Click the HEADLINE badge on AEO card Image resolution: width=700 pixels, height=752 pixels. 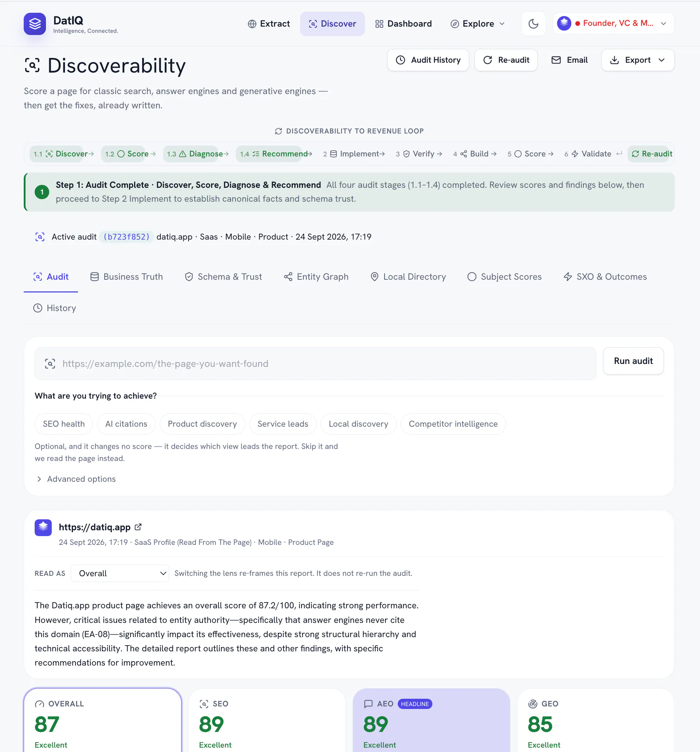[415, 704]
